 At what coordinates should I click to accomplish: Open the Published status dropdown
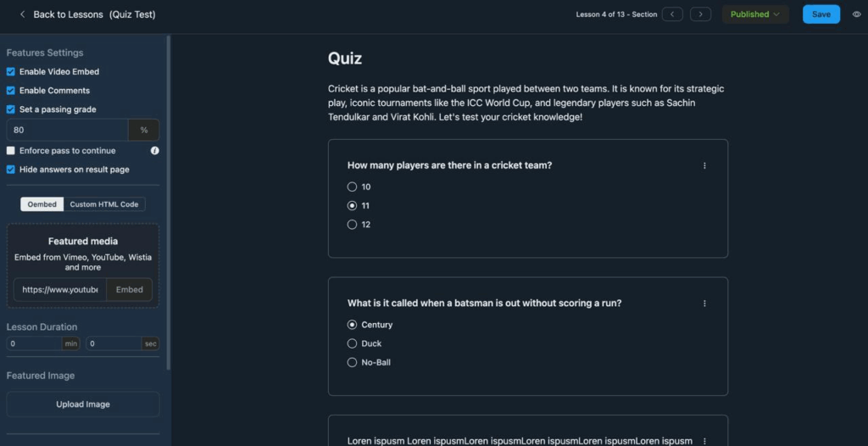(754, 14)
